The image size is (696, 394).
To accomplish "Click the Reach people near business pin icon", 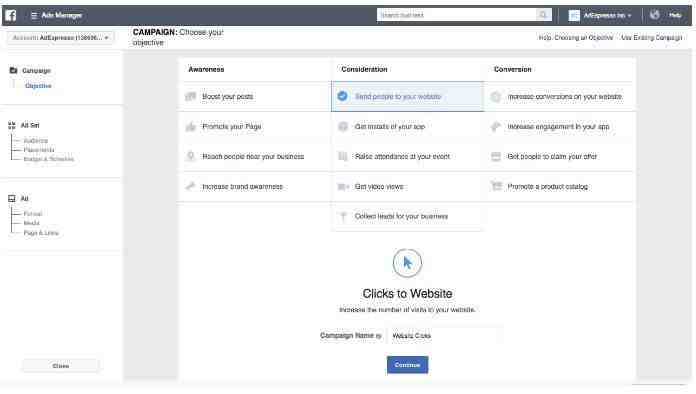I will pos(190,157).
